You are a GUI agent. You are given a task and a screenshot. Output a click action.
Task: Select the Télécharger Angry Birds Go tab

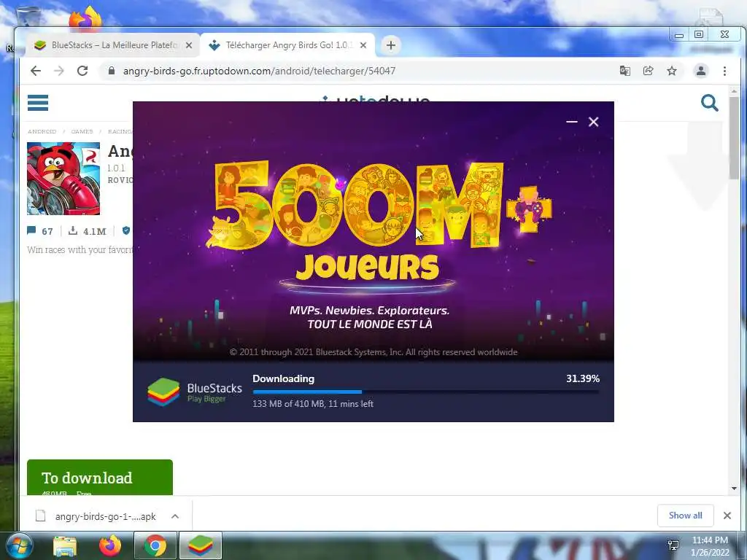click(287, 45)
